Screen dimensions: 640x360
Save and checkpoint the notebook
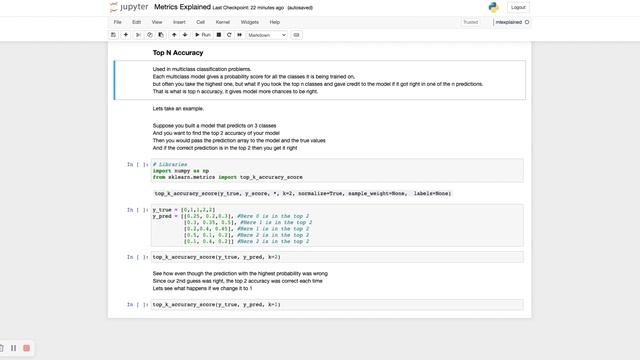[x=113, y=35]
